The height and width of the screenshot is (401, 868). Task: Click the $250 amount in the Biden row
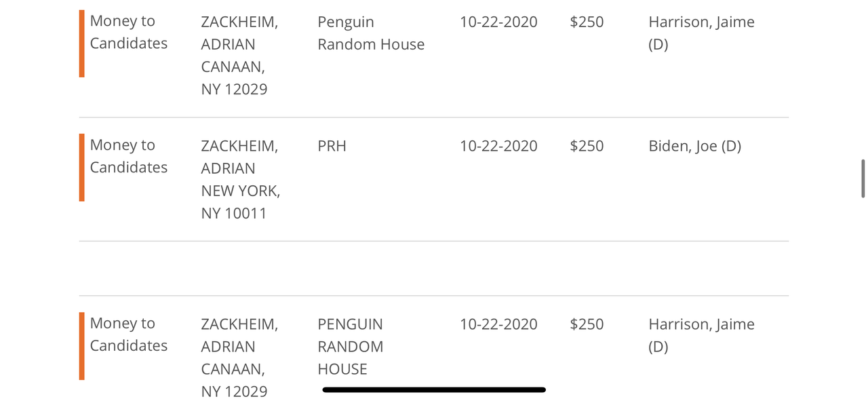click(x=587, y=146)
